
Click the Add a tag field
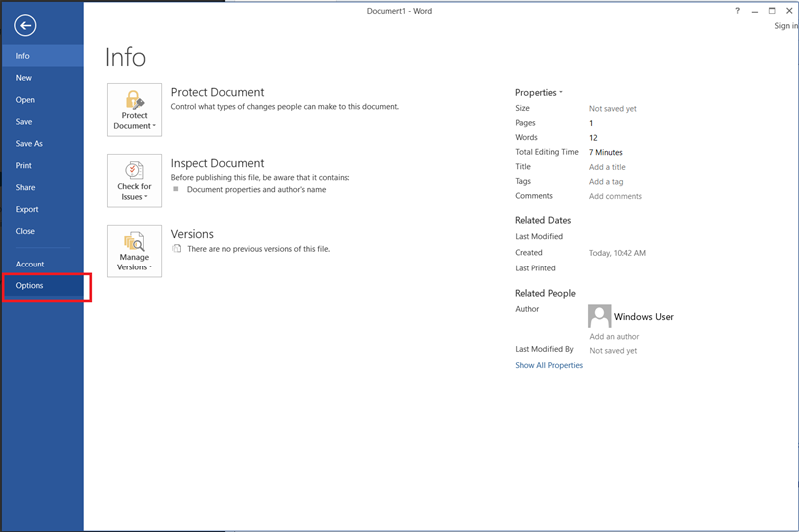(x=606, y=182)
